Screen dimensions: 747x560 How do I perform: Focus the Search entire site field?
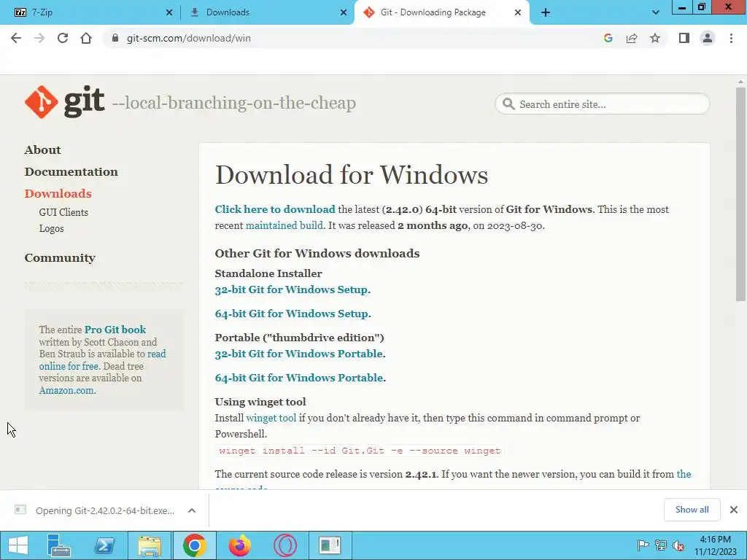[603, 104]
